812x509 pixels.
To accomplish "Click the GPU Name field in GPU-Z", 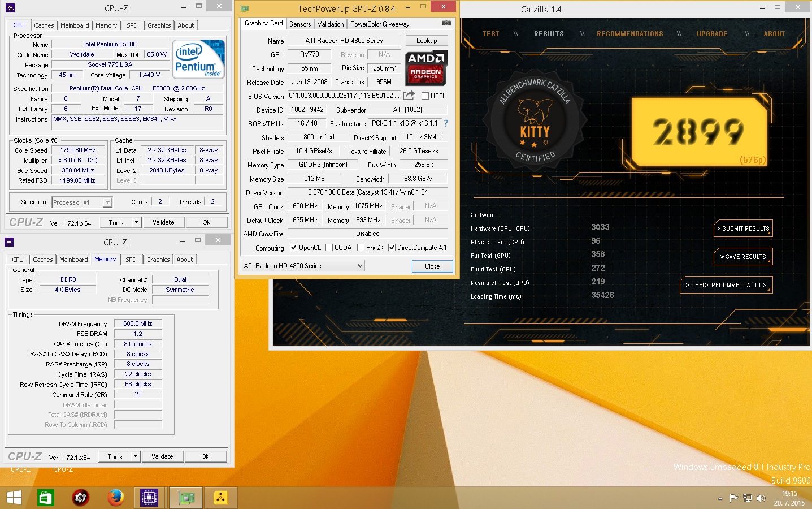I will pyautogui.click(x=344, y=41).
